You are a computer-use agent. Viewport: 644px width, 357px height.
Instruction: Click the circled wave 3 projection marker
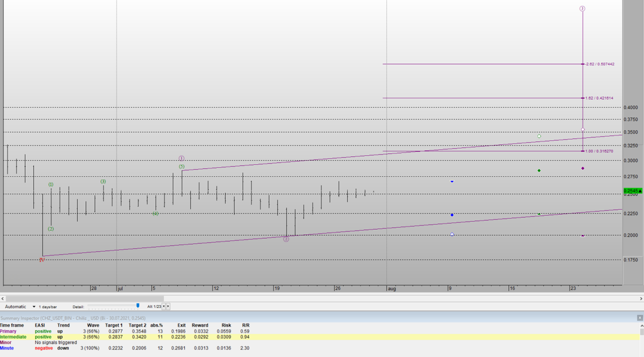[582, 9]
